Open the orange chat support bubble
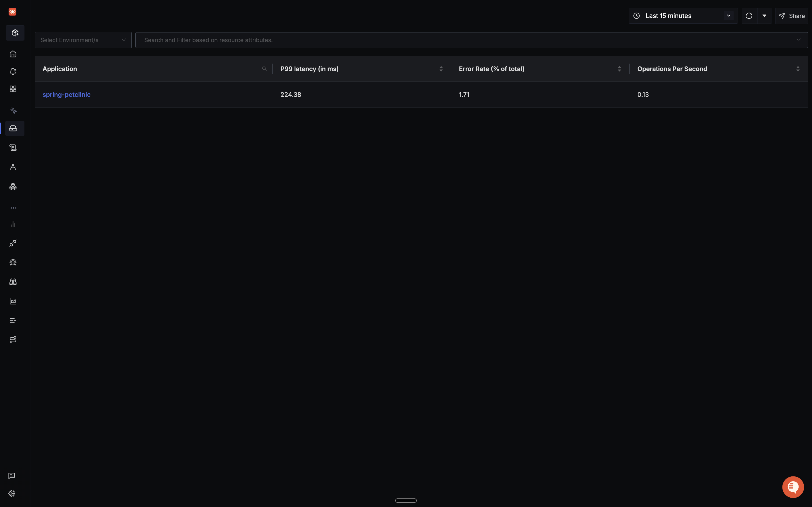This screenshot has height=507, width=812. [x=793, y=487]
